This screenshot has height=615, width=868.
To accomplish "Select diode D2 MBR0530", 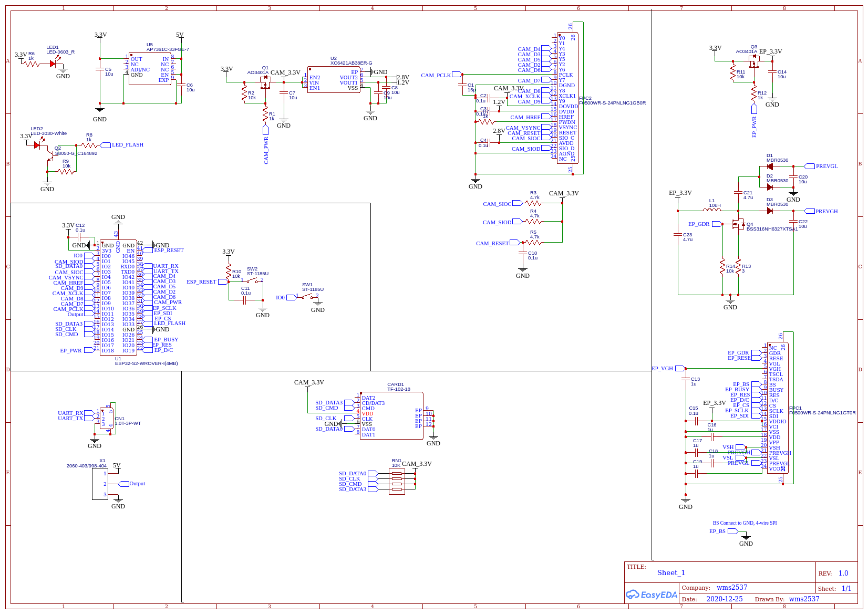I will point(770,187).
